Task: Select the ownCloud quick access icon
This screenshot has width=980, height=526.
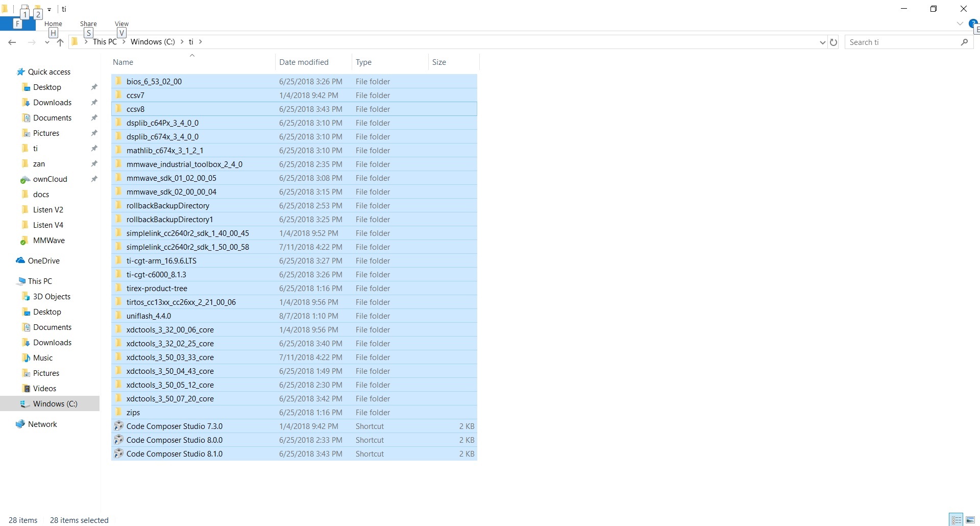Action: pyautogui.click(x=24, y=179)
